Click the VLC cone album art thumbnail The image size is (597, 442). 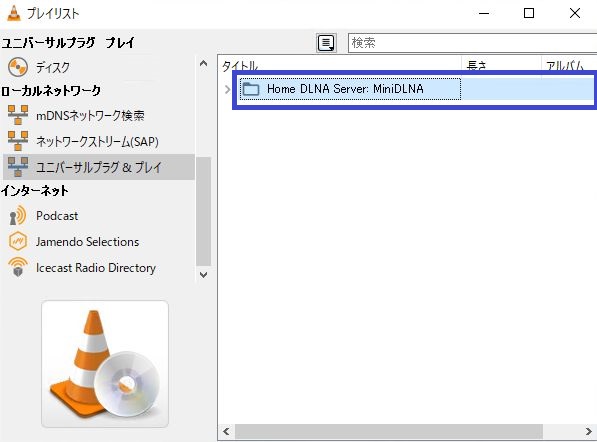point(105,364)
